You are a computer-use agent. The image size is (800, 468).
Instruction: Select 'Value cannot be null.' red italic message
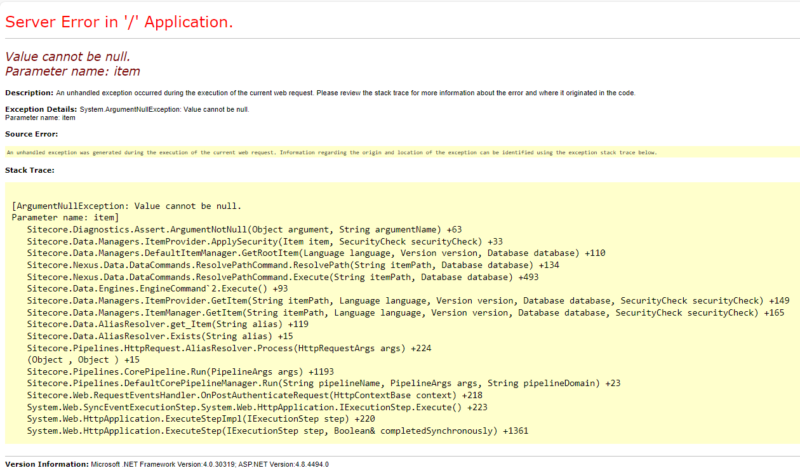[67, 56]
